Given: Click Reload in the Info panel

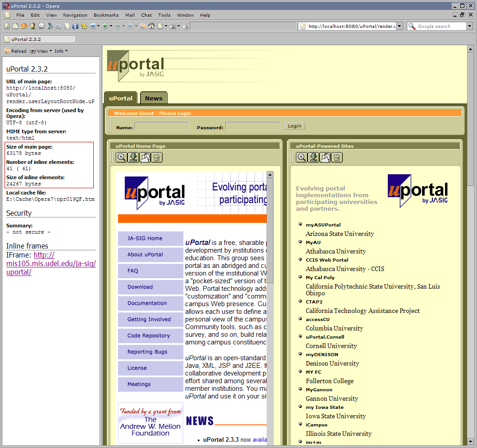Looking at the screenshot, I should [x=15, y=51].
